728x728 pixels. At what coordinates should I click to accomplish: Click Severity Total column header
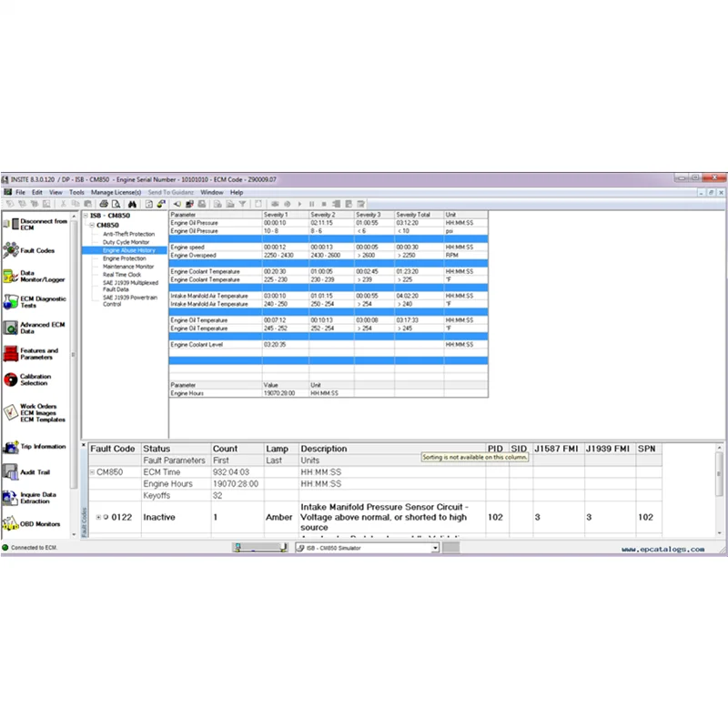tap(420, 215)
